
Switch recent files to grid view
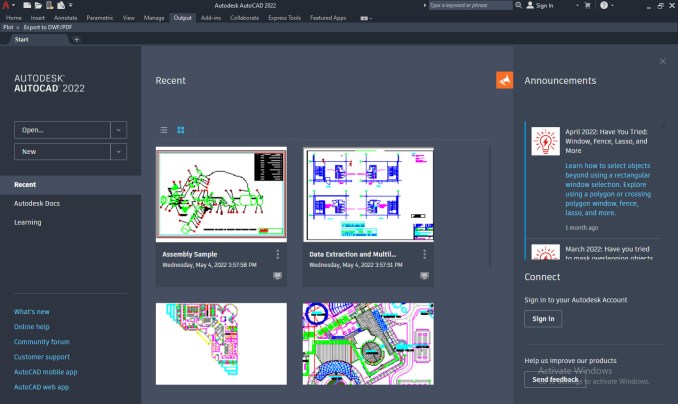pyautogui.click(x=181, y=130)
